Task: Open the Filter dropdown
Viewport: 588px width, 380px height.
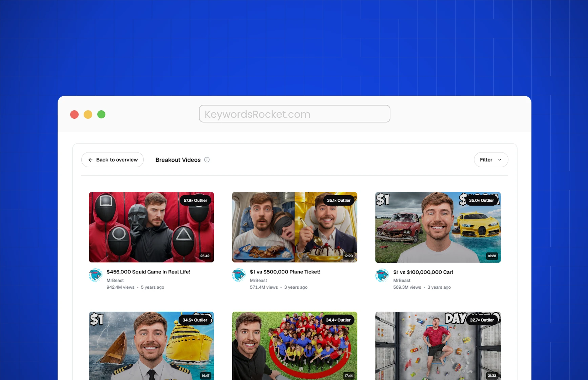Action: pos(491,160)
